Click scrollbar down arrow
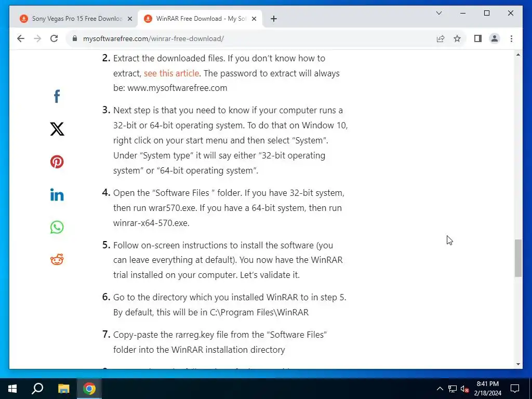The height and width of the screenshot is (399, 532). click(x=518, y=364)
